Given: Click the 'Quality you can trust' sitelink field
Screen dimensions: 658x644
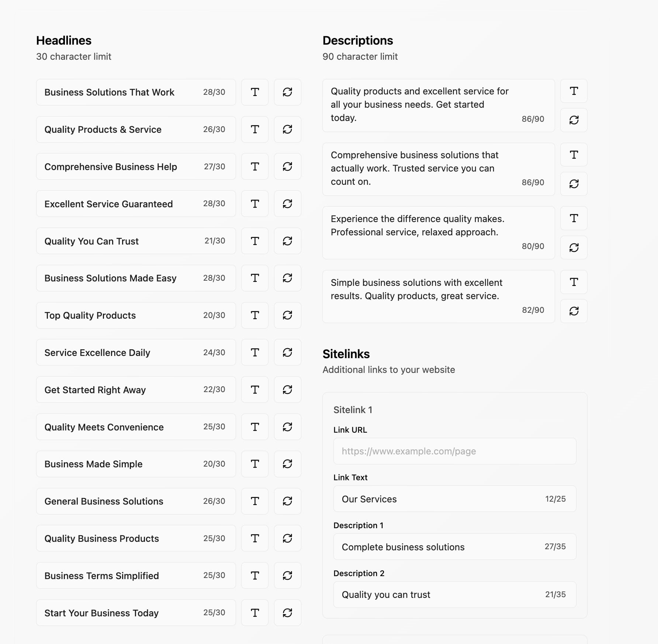Looking at the screenshot, I should [439, 595].
